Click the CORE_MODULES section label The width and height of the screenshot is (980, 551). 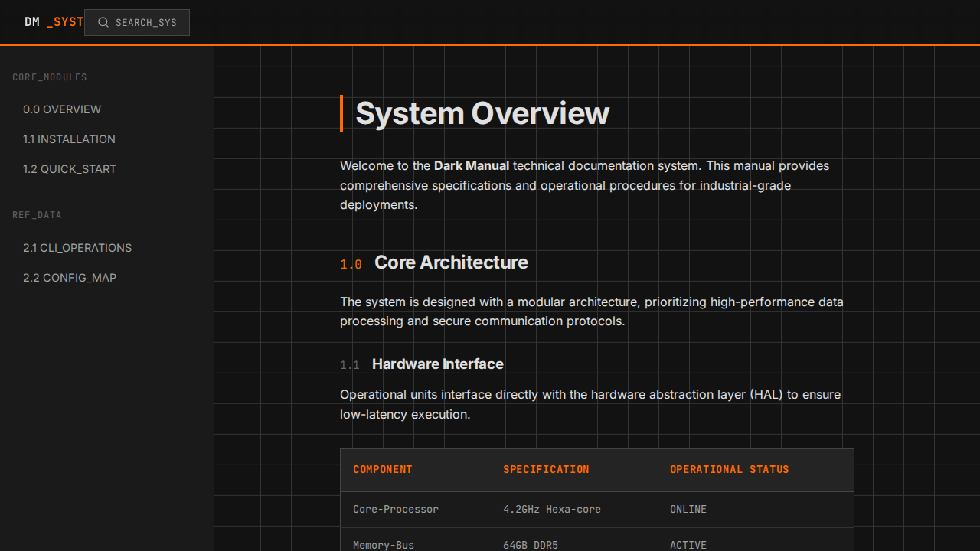pos(50,77)
